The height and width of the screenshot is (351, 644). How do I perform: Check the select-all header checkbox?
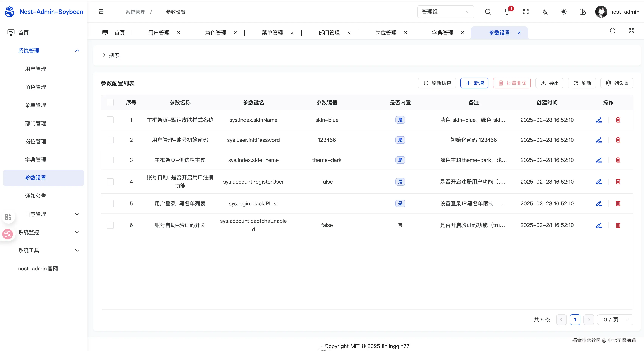pos(110,103)
